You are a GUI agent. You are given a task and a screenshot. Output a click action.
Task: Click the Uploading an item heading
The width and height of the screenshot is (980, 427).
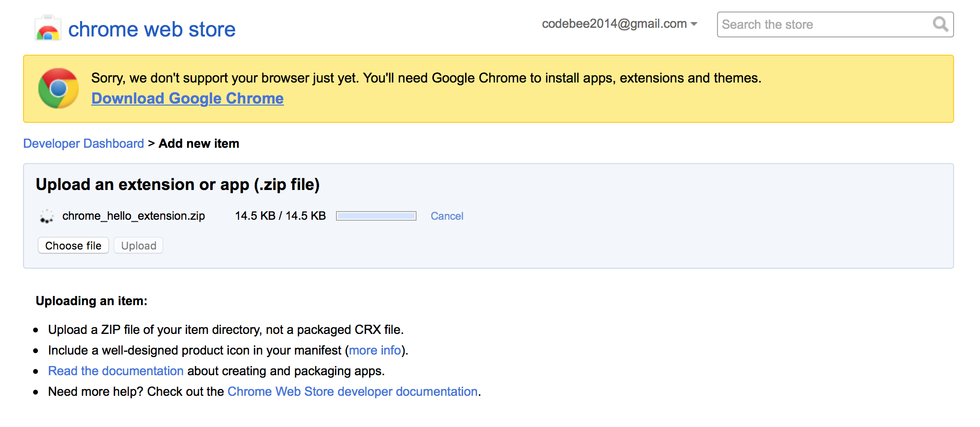[92, 301]
